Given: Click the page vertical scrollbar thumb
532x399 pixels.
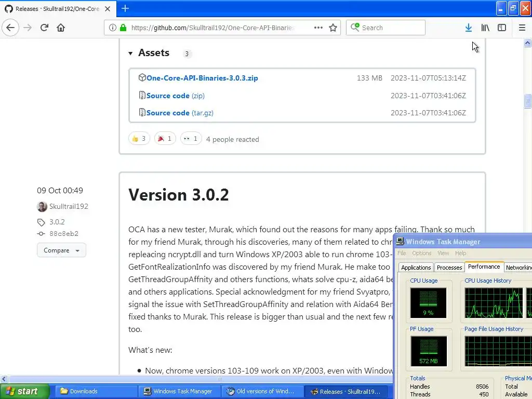Looking at the screenshot, I should 527,101.
